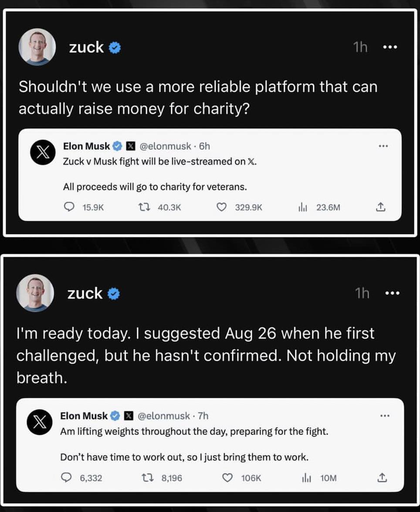Open more options on the first zuck post
Image resolution: width=420 pixels, height=512 pixels.
point(390,47)
